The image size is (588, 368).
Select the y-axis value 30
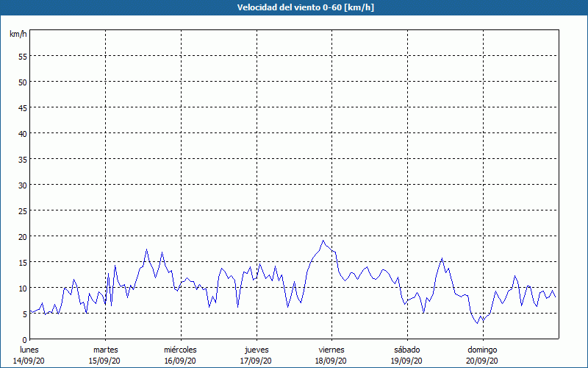pos(23,185)
